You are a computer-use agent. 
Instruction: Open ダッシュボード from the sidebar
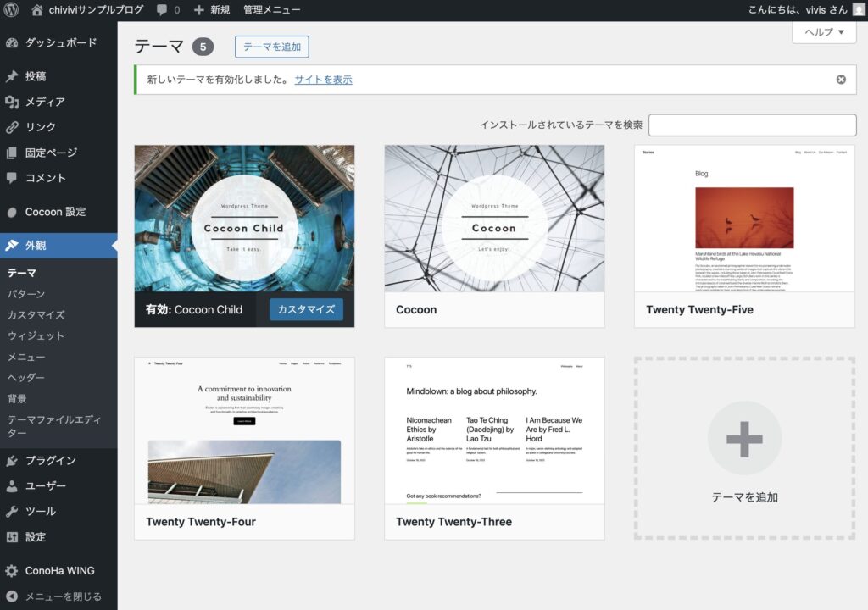59,42
